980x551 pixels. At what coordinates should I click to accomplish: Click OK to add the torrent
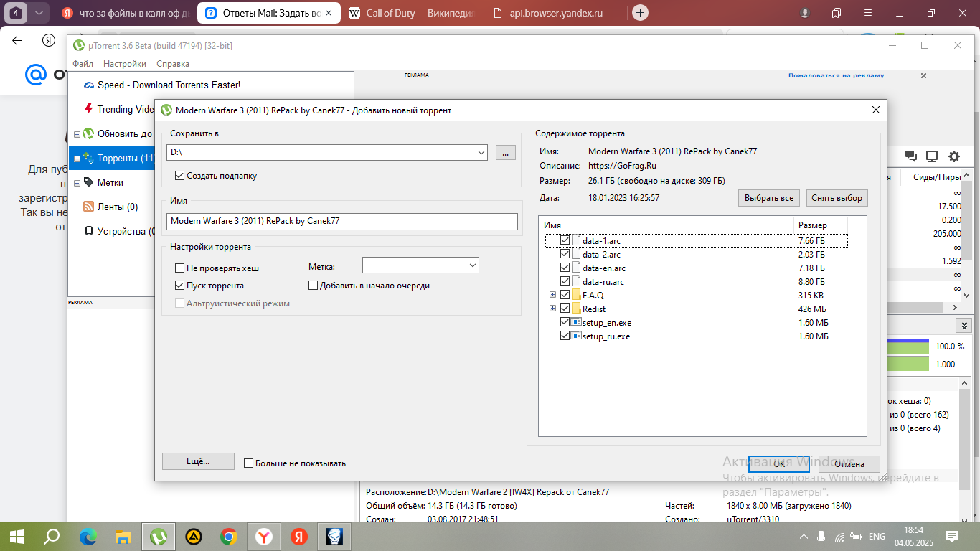[x=779, y=463]
